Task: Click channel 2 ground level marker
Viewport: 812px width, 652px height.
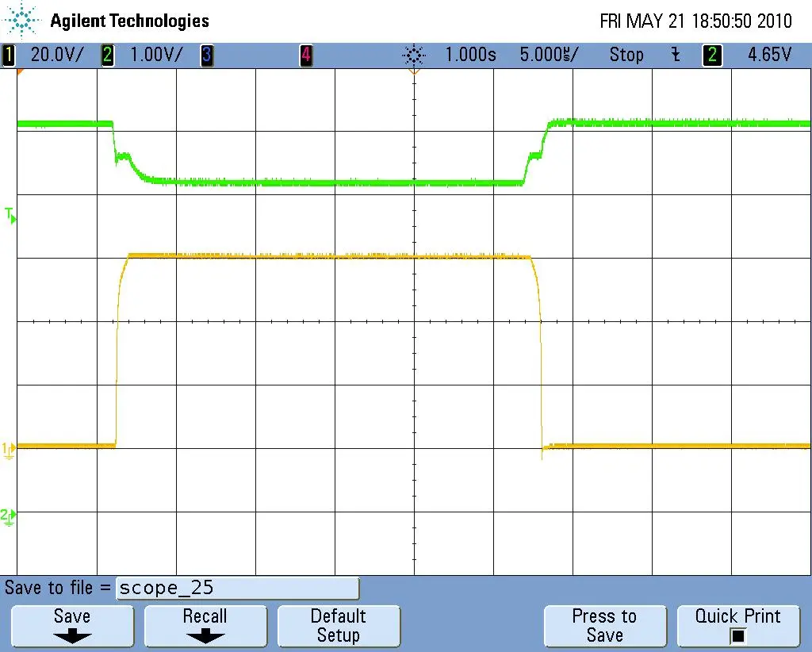Action: click(8, 516)
